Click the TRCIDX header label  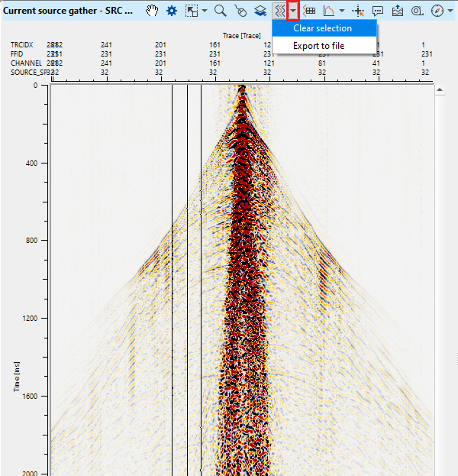(x=21, y=45)
